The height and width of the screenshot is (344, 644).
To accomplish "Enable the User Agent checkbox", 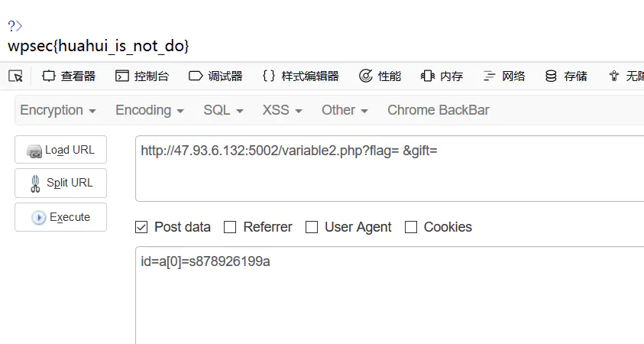I will [311, 227].
